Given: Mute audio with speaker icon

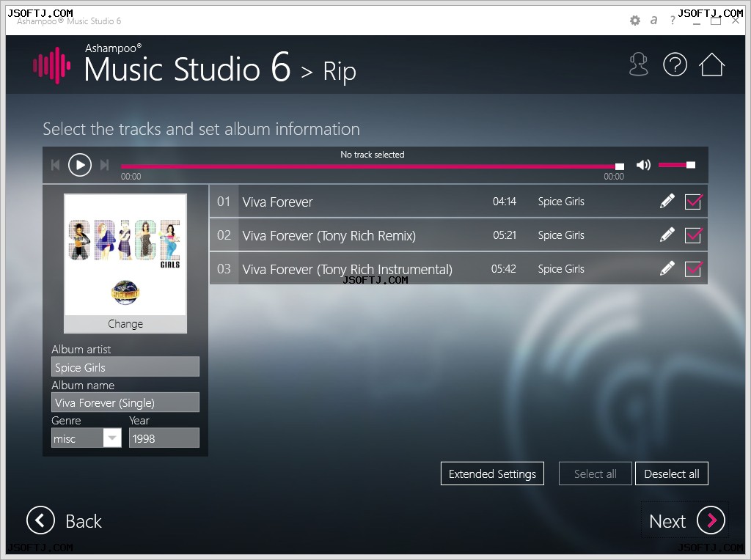Looking at the screenshot, I should [x=643, y=165].
